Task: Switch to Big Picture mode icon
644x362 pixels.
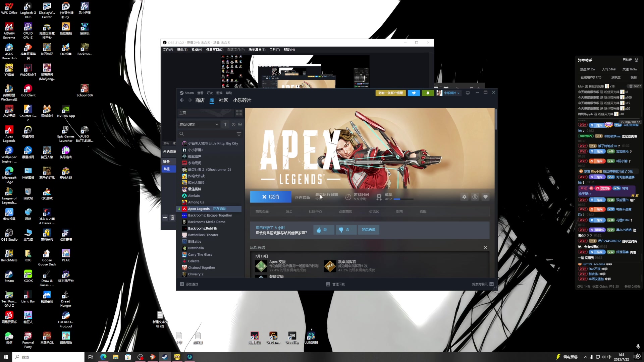Action: click(468, 93)
